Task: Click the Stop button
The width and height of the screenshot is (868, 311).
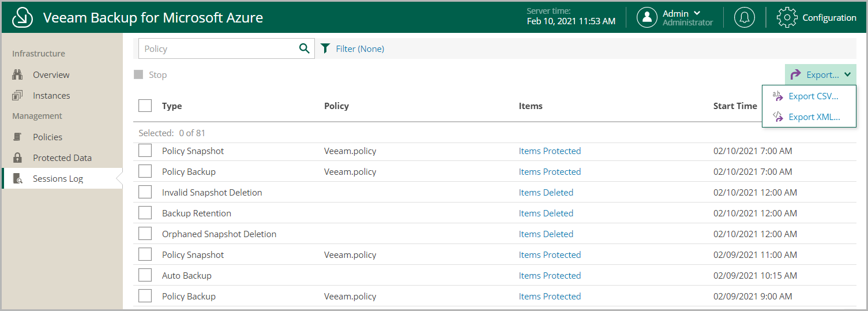Action: [x=151, y=74]
